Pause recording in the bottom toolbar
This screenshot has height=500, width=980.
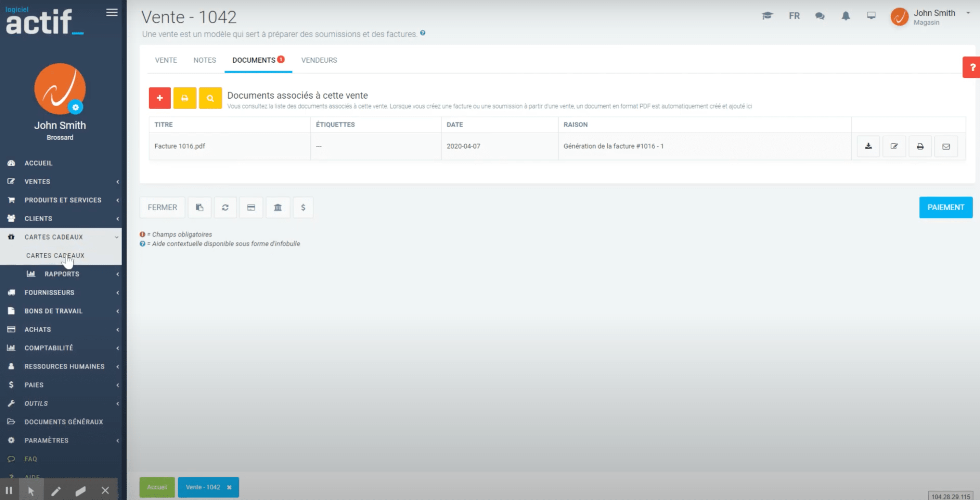(9, 490)
